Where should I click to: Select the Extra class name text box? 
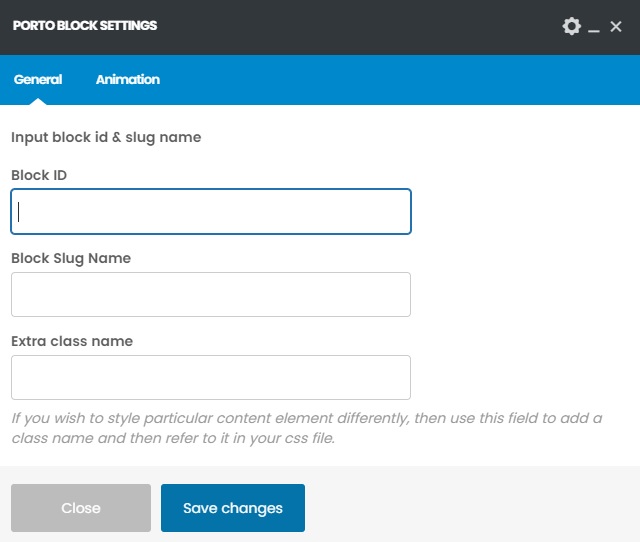point(211,378)
